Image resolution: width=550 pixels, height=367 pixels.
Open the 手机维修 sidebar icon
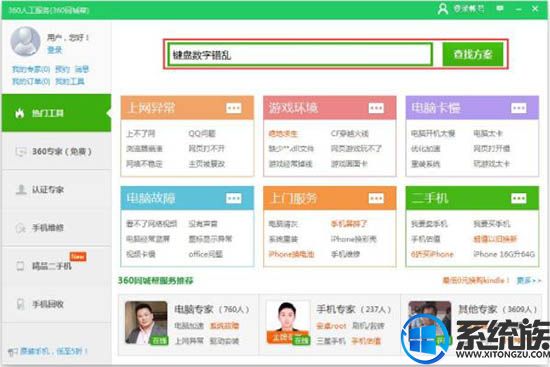21,228
